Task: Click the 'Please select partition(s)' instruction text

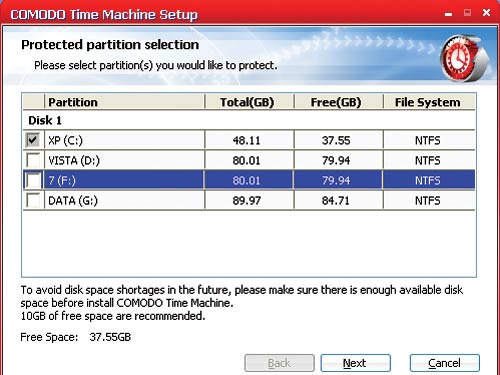Action: click(156, 65)
